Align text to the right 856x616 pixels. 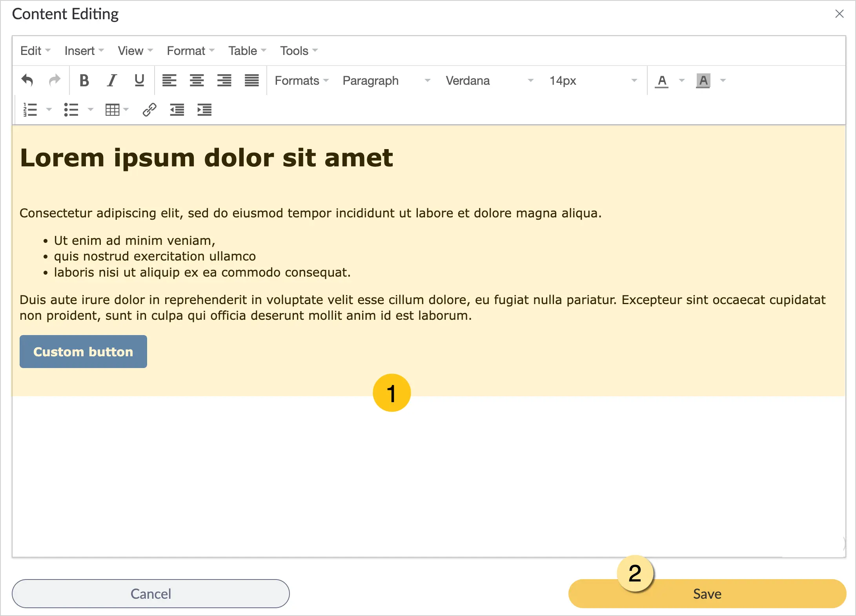pos(224,80)
